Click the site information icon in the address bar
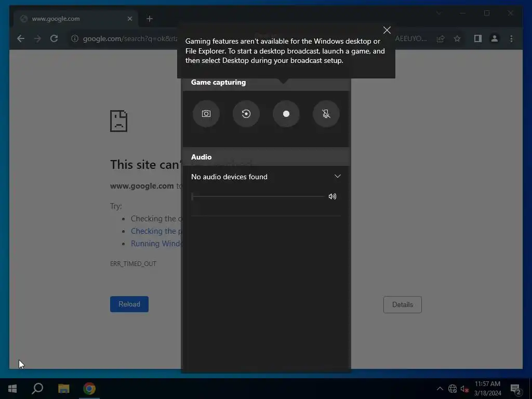 (x=75, y=38)
